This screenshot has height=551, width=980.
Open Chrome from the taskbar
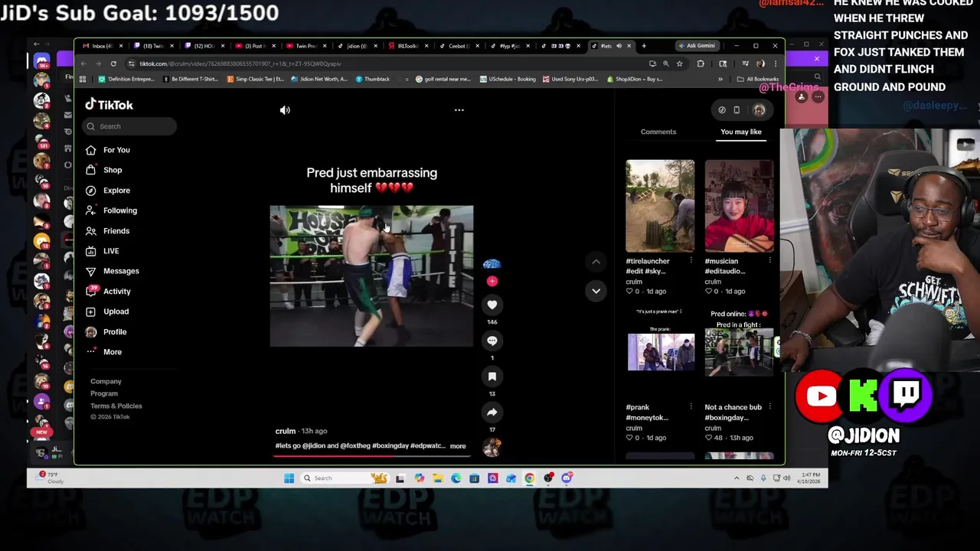tap(530, 478)
